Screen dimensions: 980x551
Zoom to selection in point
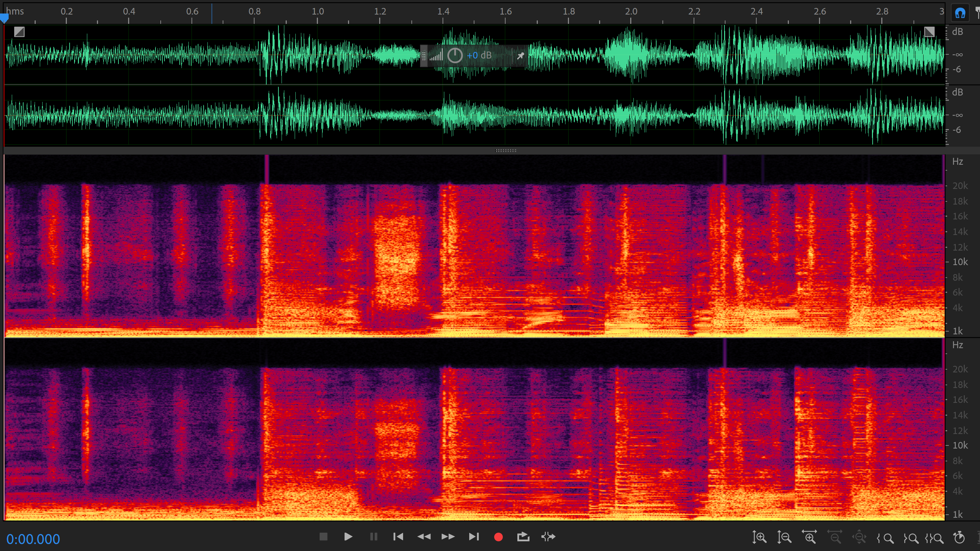point(885,538)
